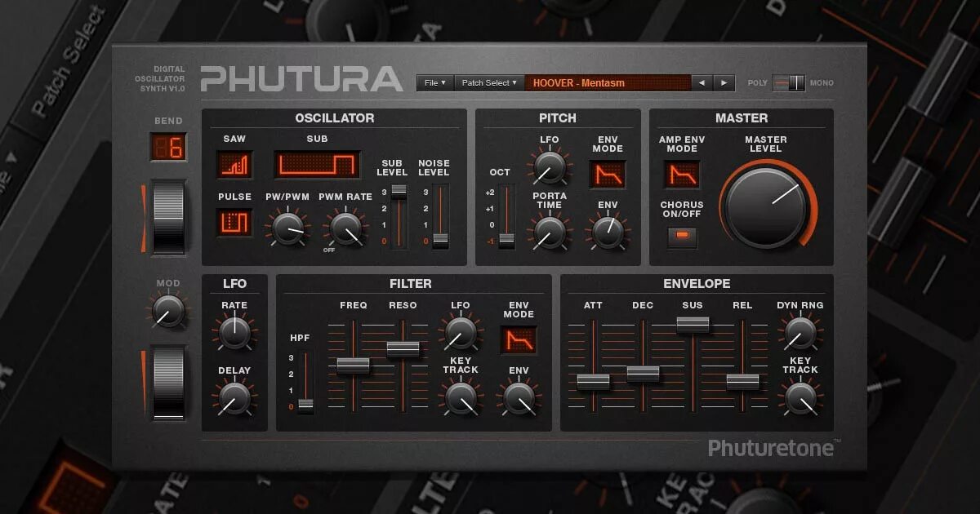Click the Filter ENV MODE icon
The image size is (980, 514).
[519, 340]
